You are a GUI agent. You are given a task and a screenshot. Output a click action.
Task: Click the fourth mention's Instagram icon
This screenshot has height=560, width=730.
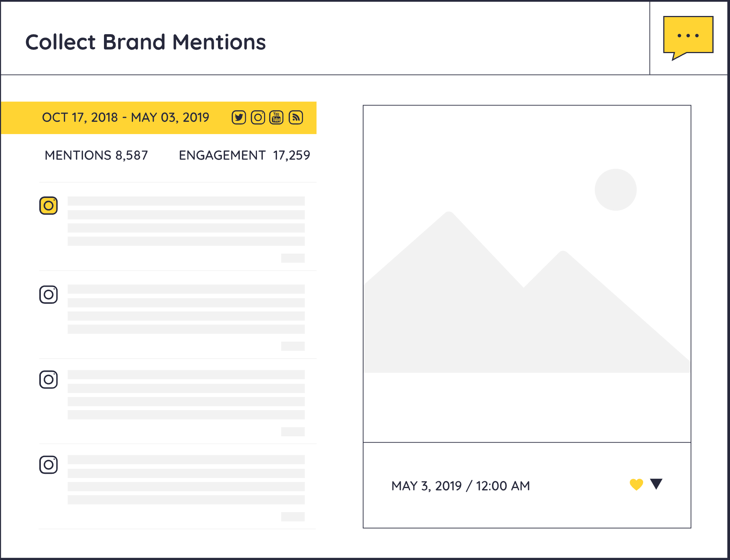tap(49, 465)
